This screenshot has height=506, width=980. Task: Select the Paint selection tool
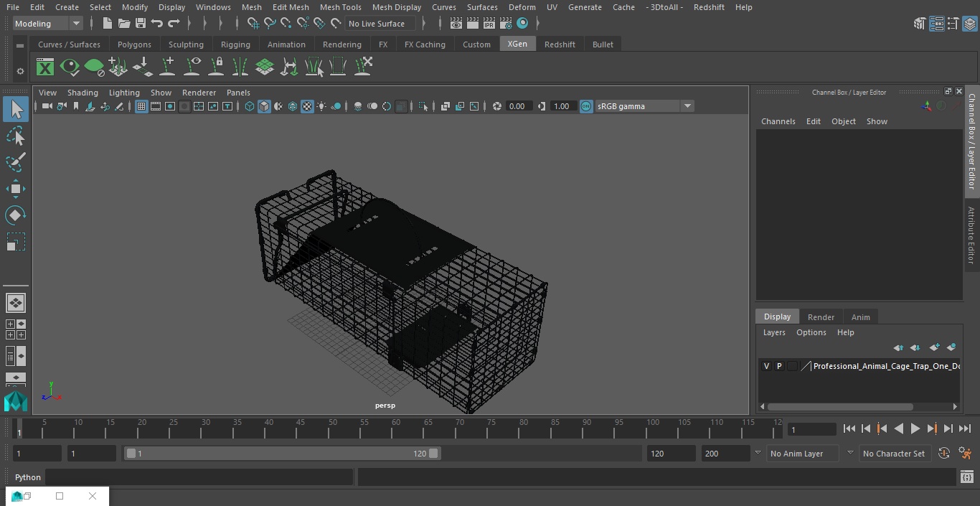(x=15, y=162)
